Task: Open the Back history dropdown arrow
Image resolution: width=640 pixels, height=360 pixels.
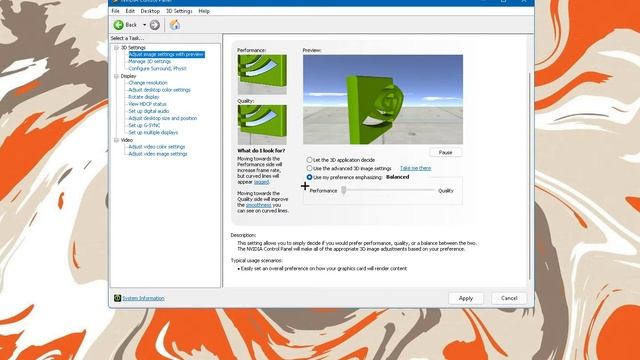Action: point(144,25)
